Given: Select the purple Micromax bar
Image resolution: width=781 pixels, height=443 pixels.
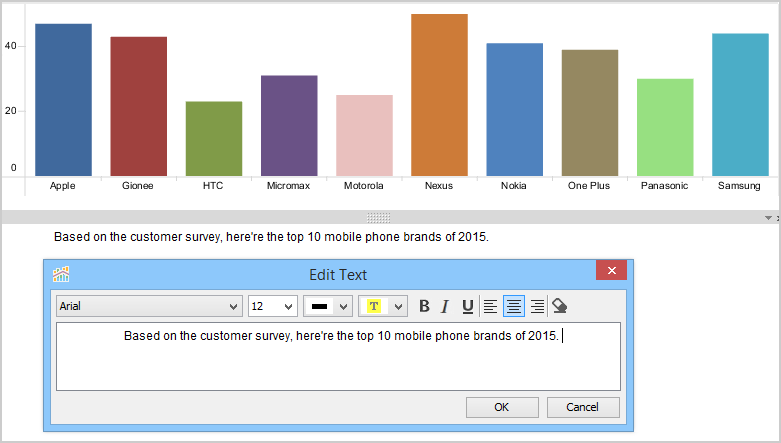Looking at the screenshot, I should [x=289, y=126].
